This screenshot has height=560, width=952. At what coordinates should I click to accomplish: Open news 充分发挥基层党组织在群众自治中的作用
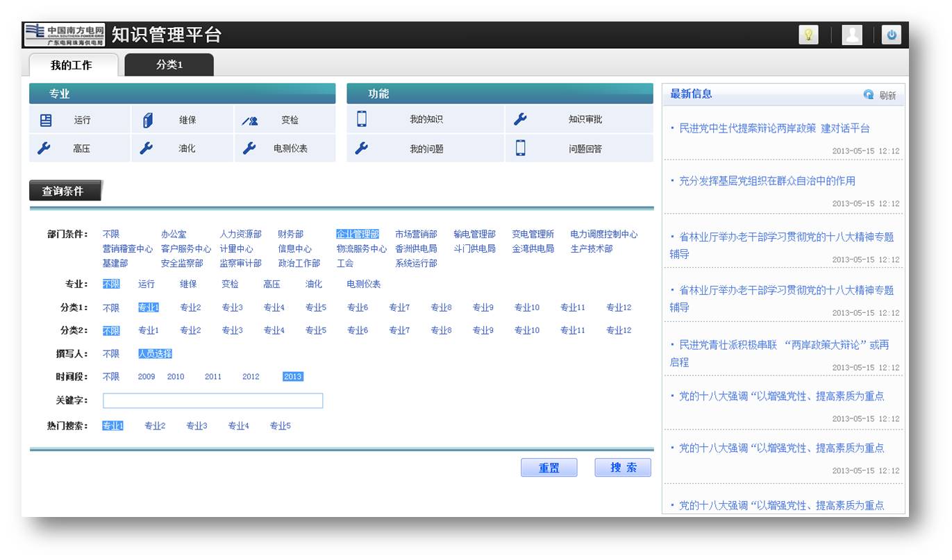click(767, 180)
